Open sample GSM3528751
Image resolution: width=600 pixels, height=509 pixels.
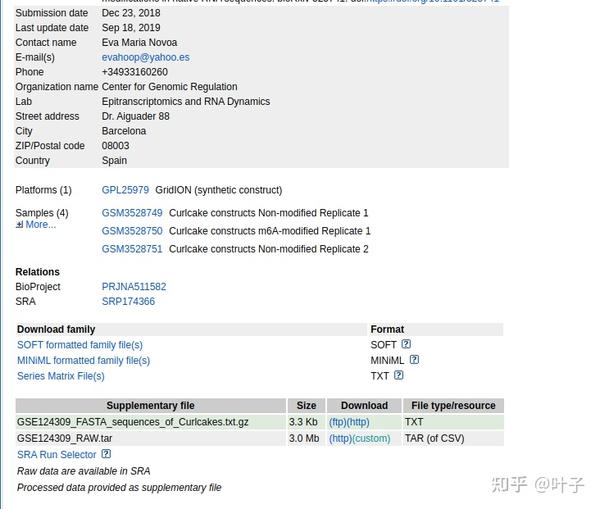coord(132,249)
